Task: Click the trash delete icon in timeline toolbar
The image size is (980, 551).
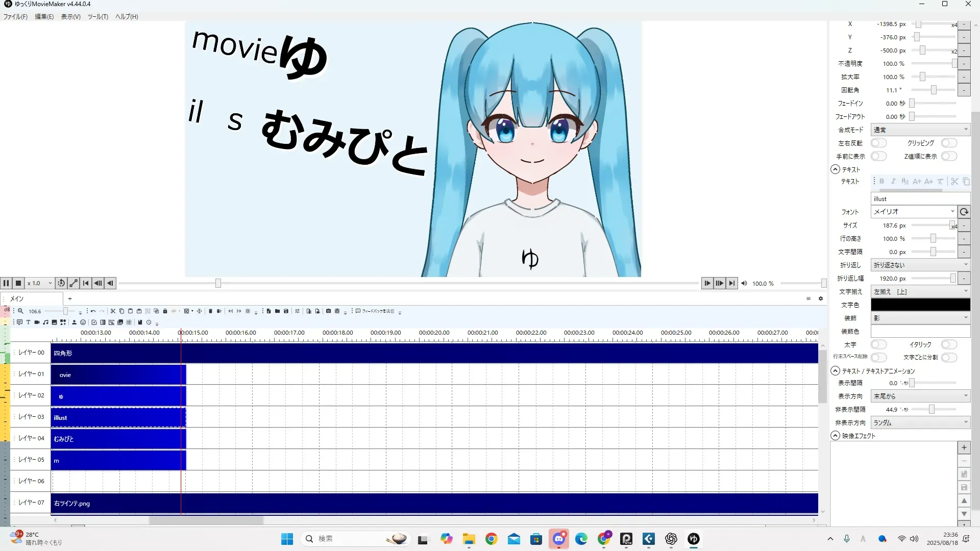Action: coord(210,311)
